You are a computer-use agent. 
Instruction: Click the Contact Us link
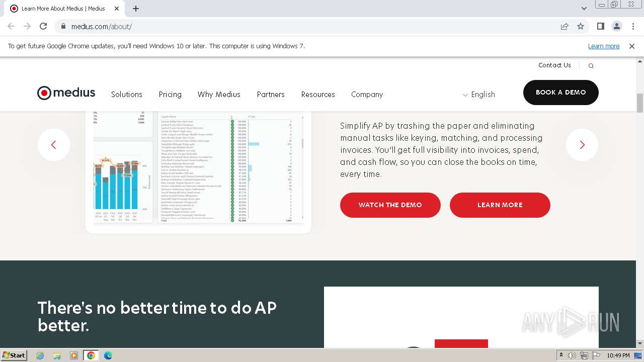(x=554, y=65)
